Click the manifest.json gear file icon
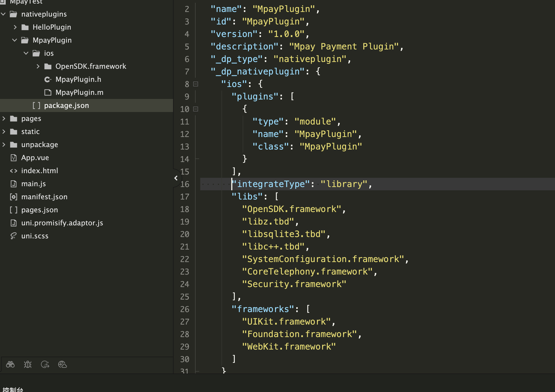Viewport: 555px width, 392px height. [x=14, y=197]
